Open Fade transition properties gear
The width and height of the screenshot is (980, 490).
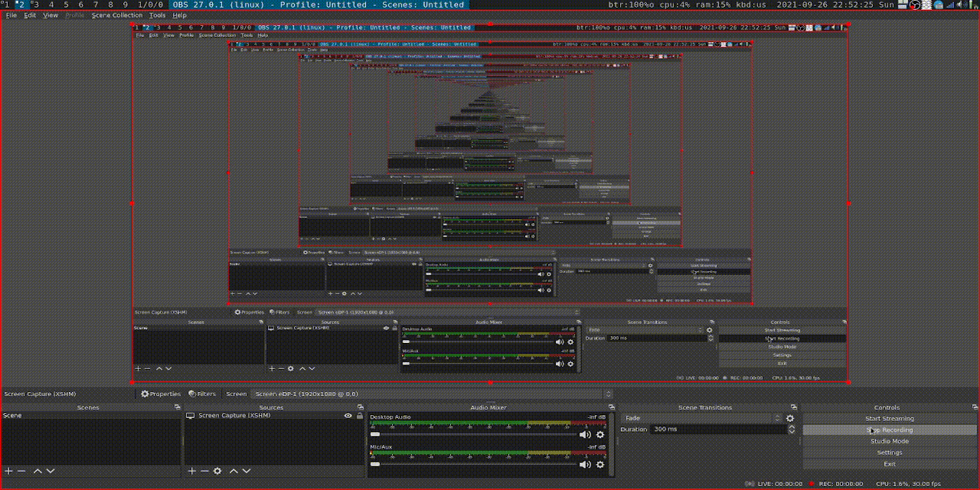(790, 419)
